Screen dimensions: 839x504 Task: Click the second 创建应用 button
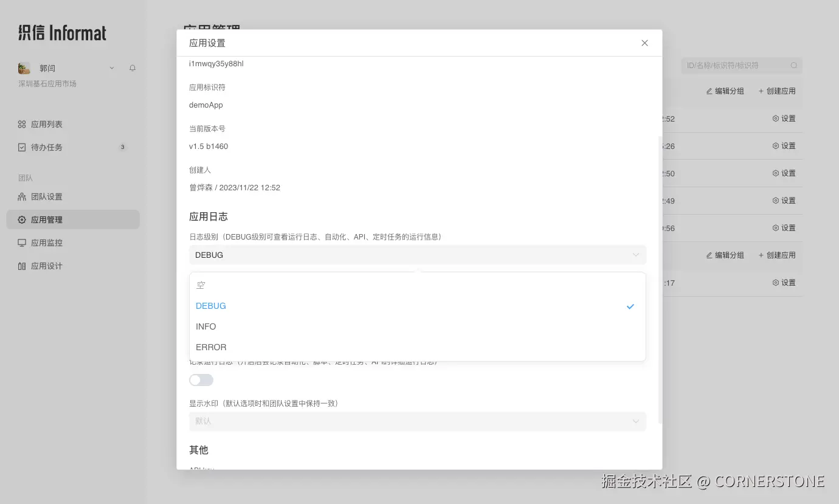point(776,255)
